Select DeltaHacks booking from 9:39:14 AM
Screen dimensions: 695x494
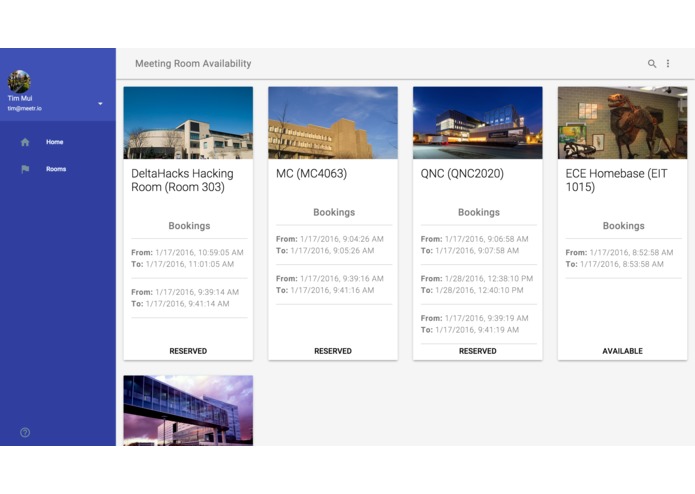tap(185, 292)
